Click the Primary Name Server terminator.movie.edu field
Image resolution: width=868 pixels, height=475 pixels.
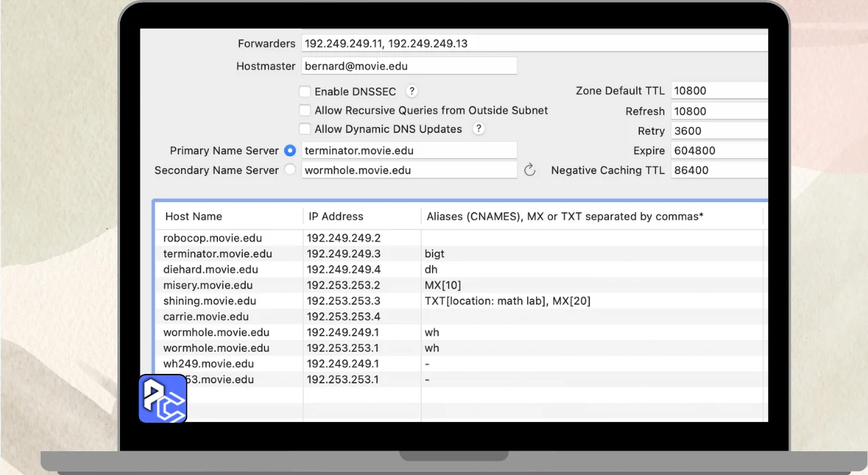409,151
